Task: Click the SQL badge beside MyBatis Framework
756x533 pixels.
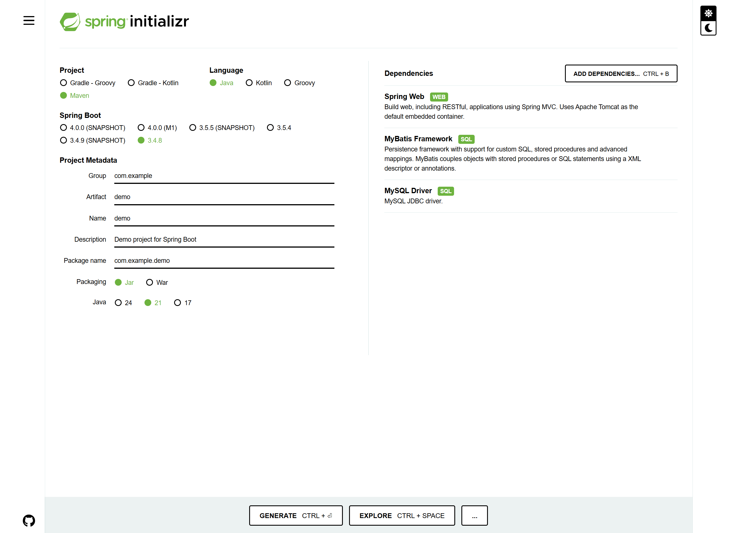Action: pos(466,140)
